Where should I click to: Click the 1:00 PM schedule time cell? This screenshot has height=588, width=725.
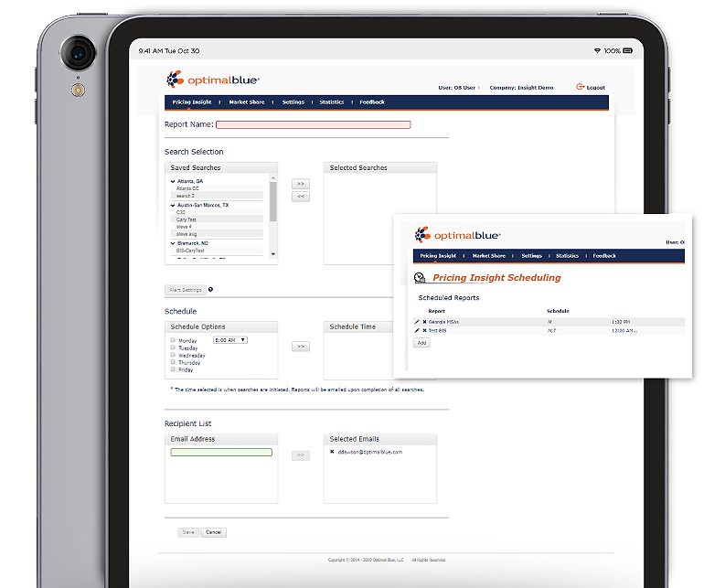[621, 322]
